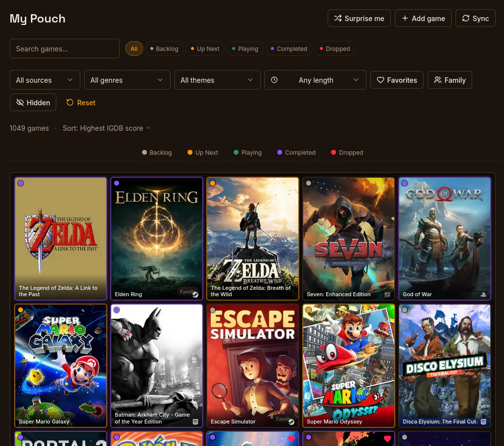
Task: Toggle the Hidden games filter
Action: coord(33,102)
